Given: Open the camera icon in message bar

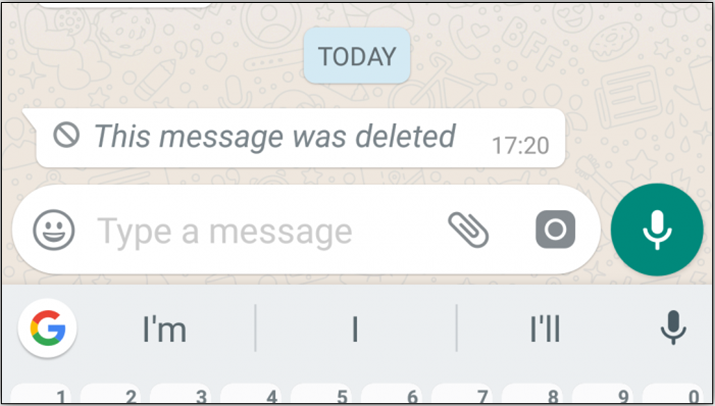Looking at the screenshot, I should (x=555, y=229).
